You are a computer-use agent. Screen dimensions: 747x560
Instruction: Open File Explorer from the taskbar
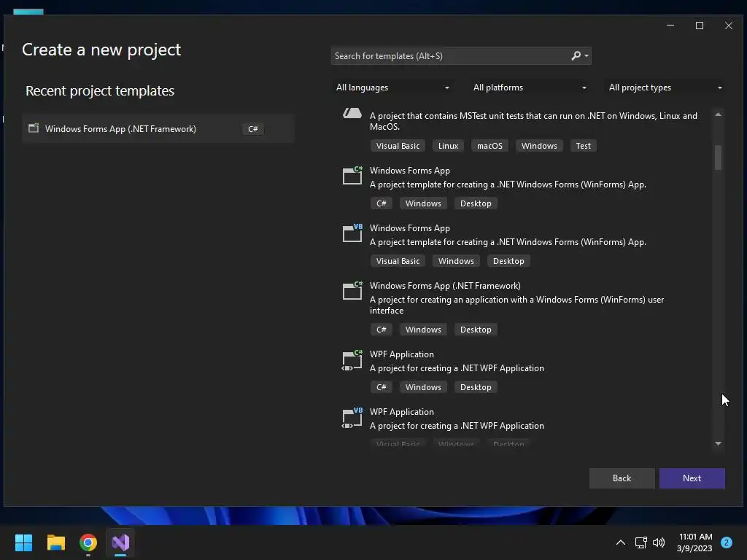pos(55,542)
